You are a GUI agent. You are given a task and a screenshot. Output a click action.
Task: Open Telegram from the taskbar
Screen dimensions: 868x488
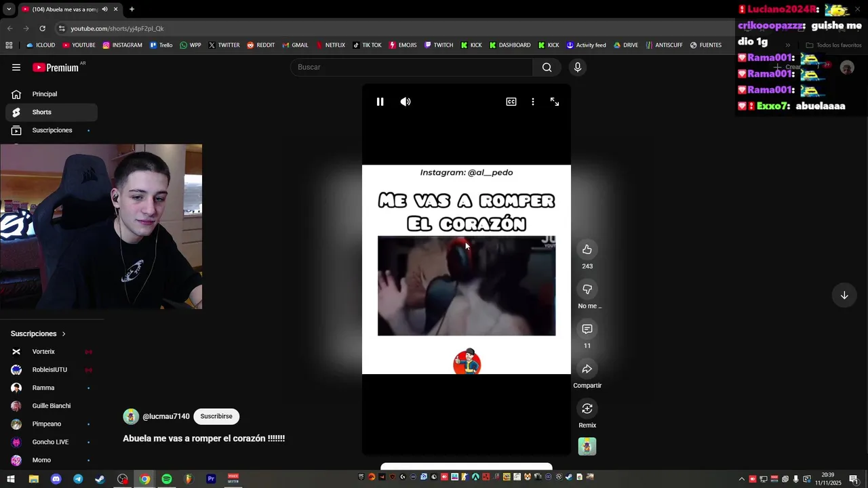tap(78, 479)
